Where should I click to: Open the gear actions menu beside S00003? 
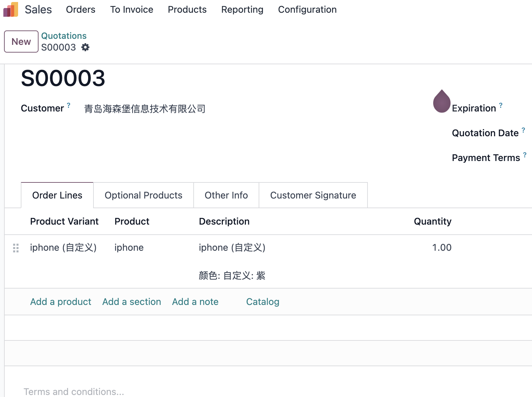pyautogui.click(x=85, y=47)
